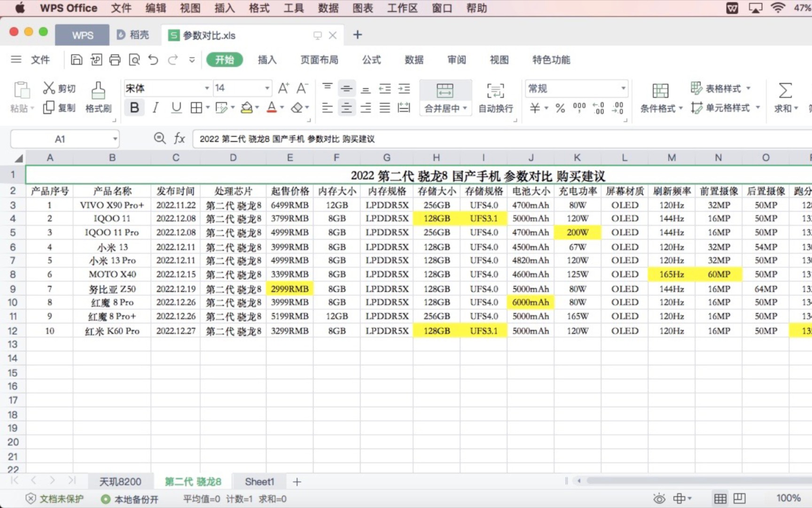
Task: Toggle Bold formatting
Action: (x=134, y=108)
